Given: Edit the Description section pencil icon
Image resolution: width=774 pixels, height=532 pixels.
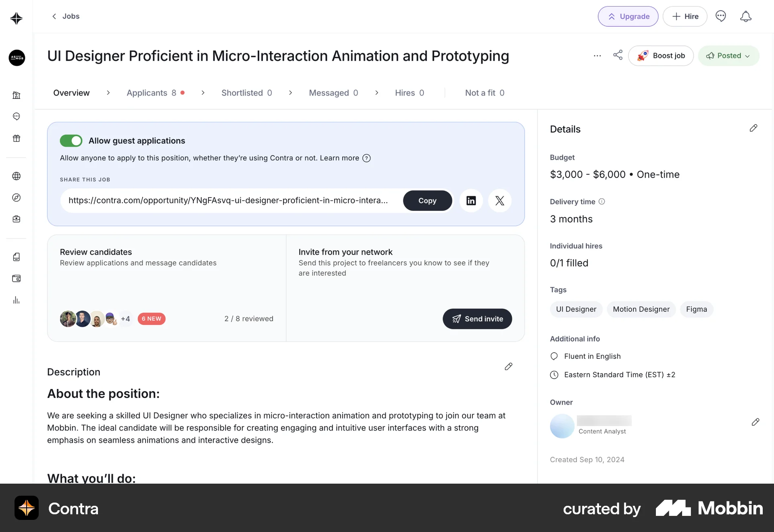Looking at the screenshot, I should click(x=508, y=366).
